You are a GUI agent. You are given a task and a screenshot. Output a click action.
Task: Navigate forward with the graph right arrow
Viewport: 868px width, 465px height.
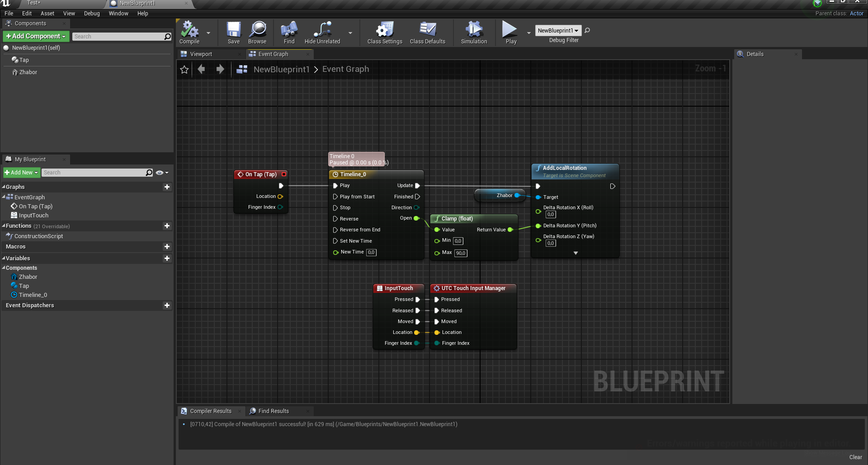pos(220,69)
